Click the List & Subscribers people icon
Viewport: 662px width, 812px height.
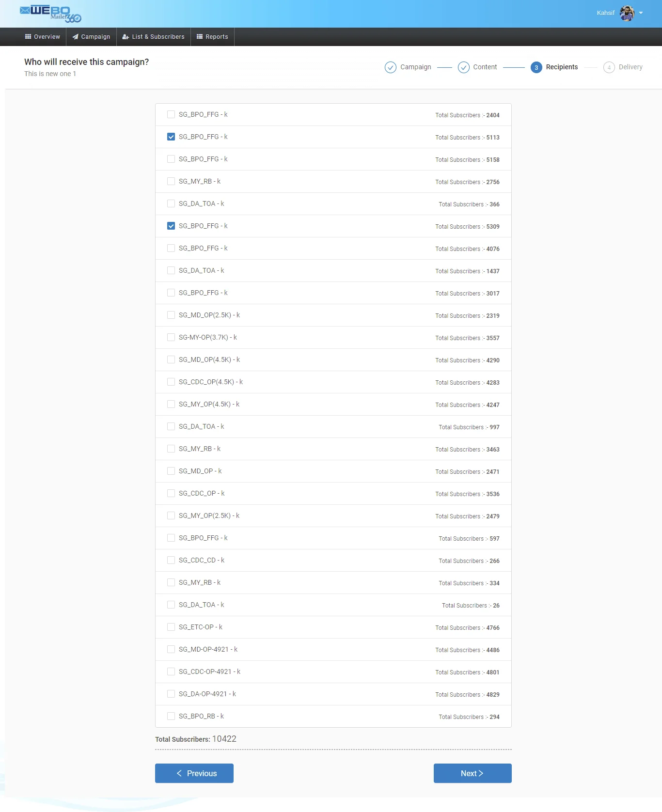[126, 37]
